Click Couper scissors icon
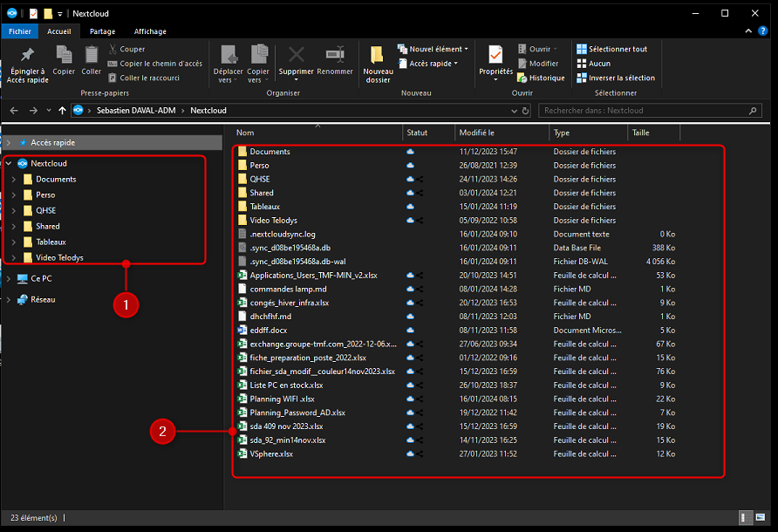Image resolution: width=778 pixels, height=532 pixels. tap(113, 49)
